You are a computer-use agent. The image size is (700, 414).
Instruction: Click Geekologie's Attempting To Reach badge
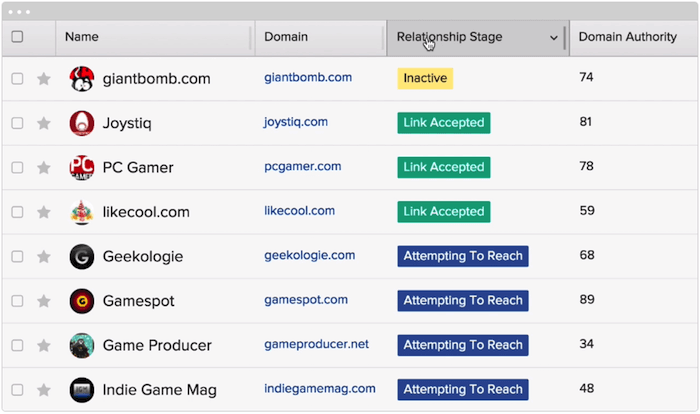(463, 256)
